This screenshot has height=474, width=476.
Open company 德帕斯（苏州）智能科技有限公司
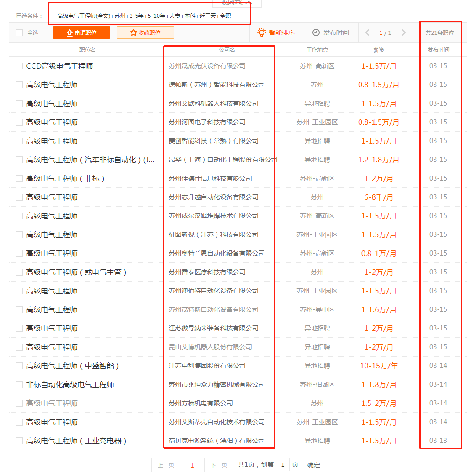pyautogui.click(x=217, y=85)
